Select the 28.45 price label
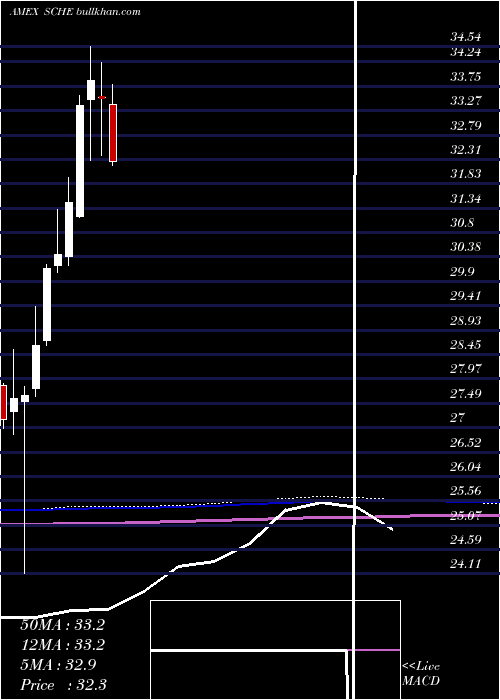This screenshot has width=500, height=700. 466,344
